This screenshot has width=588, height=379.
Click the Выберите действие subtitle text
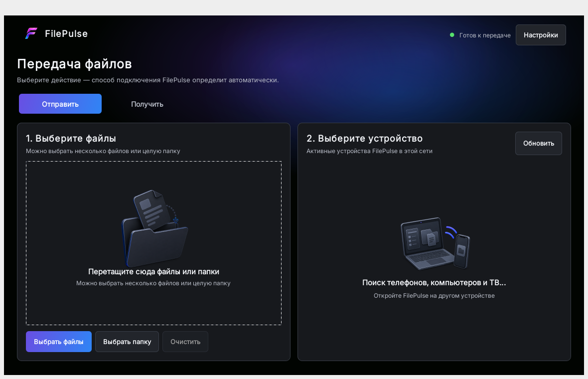click(x=148, y=80)
